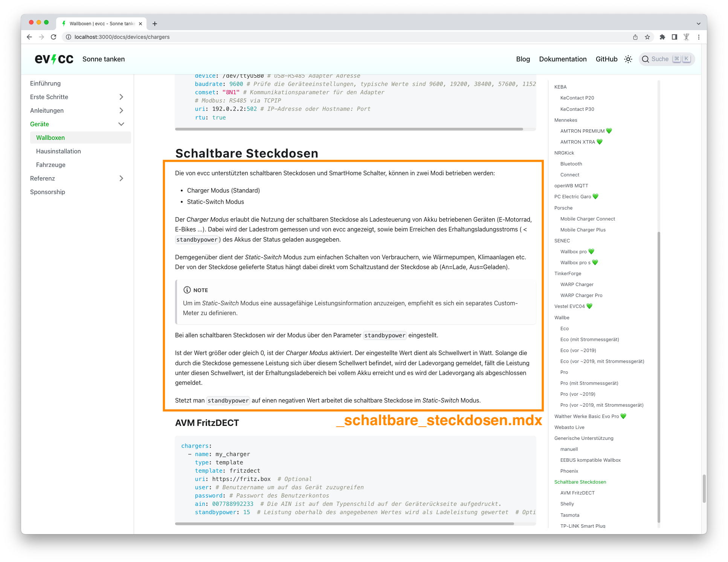
Task: Jump to WARP Charger Pro entry
Action: (581, 295)
